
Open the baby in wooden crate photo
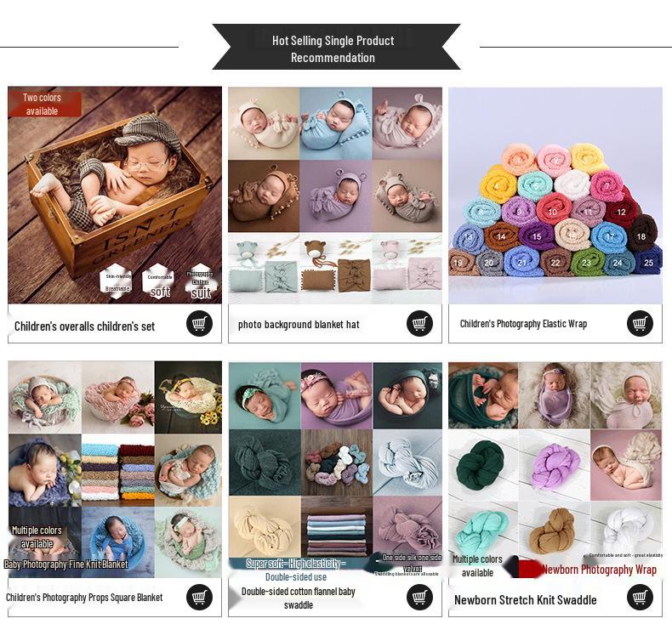pos(115,196)
